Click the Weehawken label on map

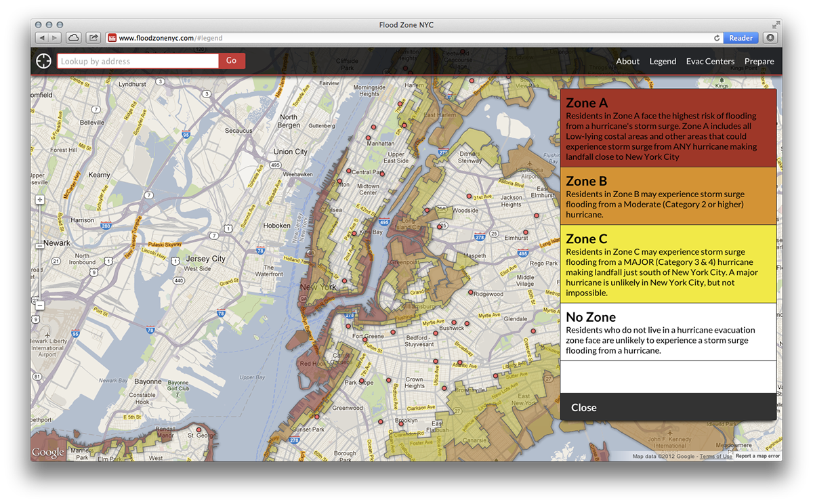[x=297, y=174]
